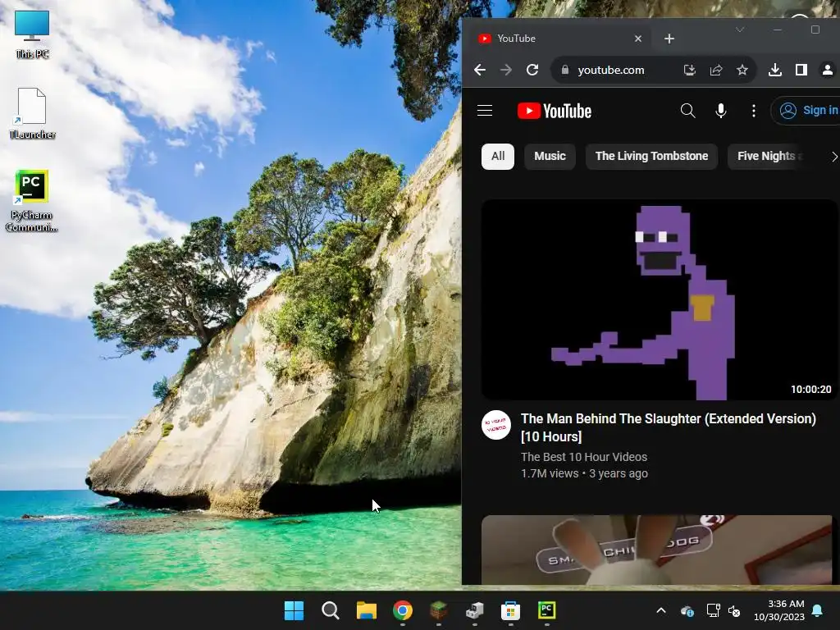Open Chrome downloads icon

pos(774,71)
